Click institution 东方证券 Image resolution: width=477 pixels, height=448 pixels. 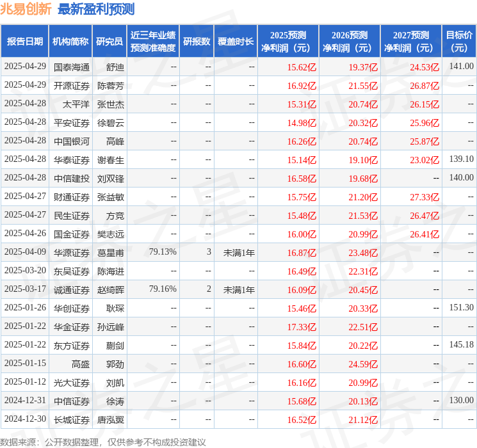(x=72, y=346)
